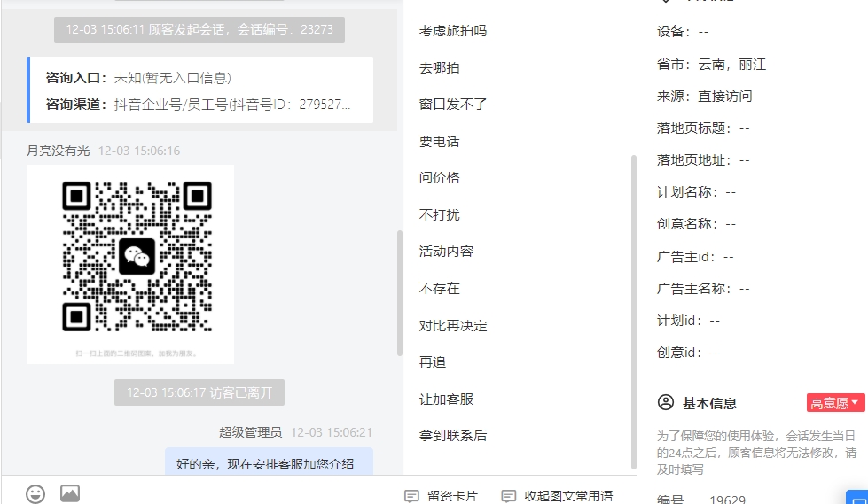Open the QR code image thumbnail
Screen dimensions: 868x504
(130, 265)
